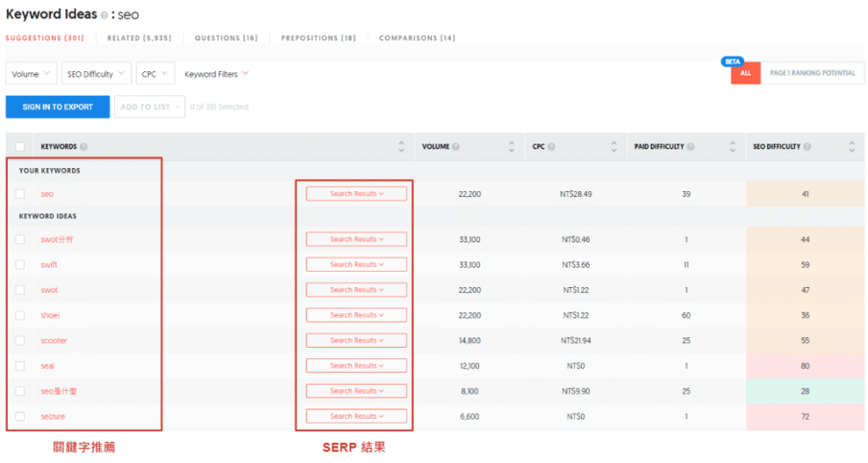
Task: Click the help icon next to KEYWORDS header
Action: [x=84, y=147]
